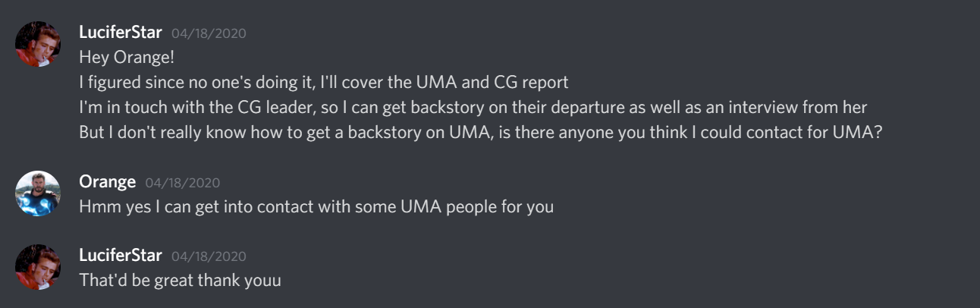Click the timestamp on LuciferStar's first message

pos(209,33)
